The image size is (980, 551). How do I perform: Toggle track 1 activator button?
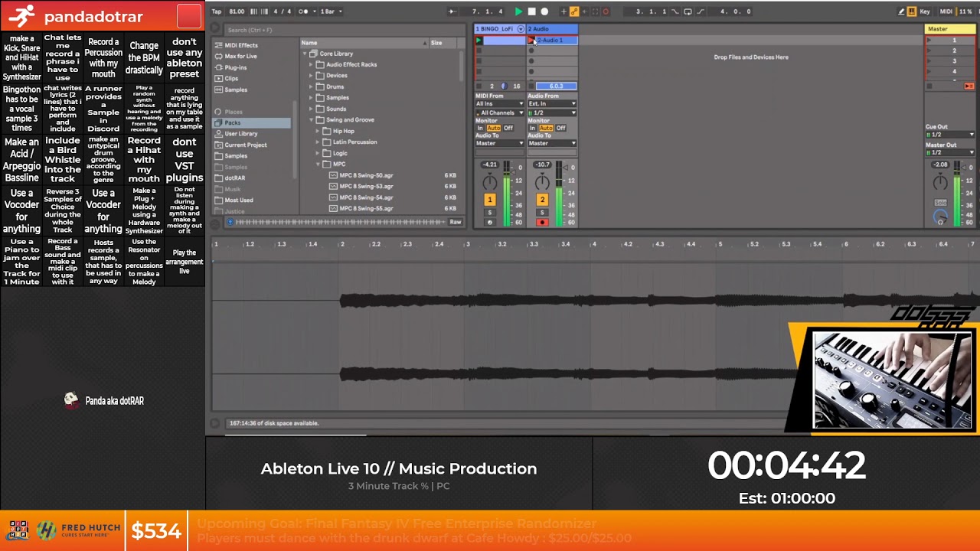(x=489, y=200)
